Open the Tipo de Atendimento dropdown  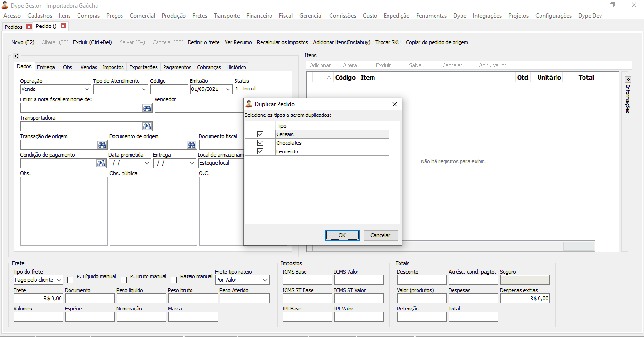[144, 89]
